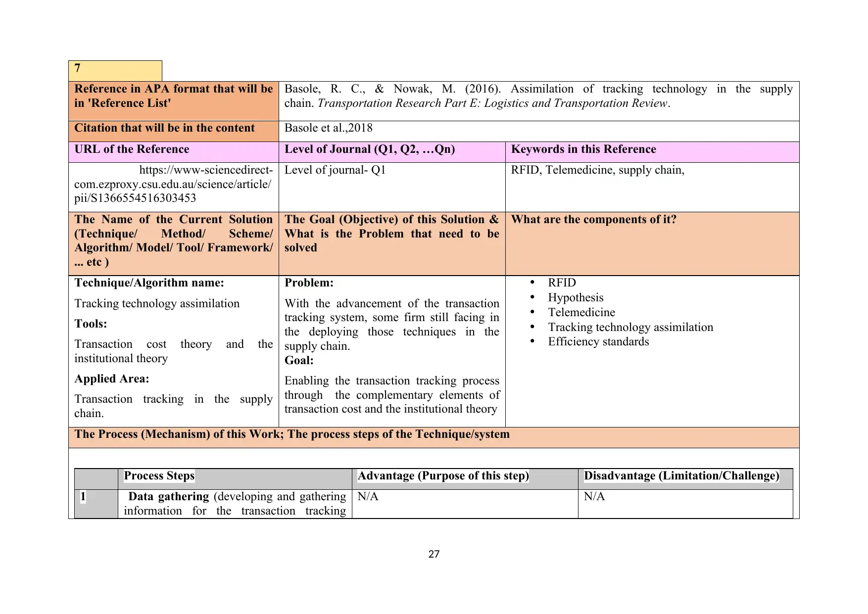
Task: Select the 'Telemedicine' bullet item
Action: [x=581, y=313]
